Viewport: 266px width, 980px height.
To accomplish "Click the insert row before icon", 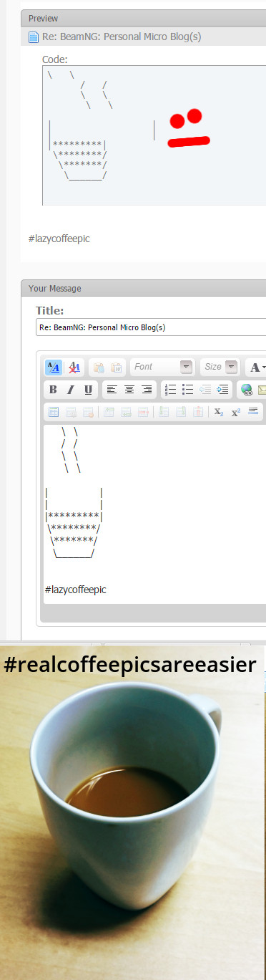I will (x=109, y=412).
